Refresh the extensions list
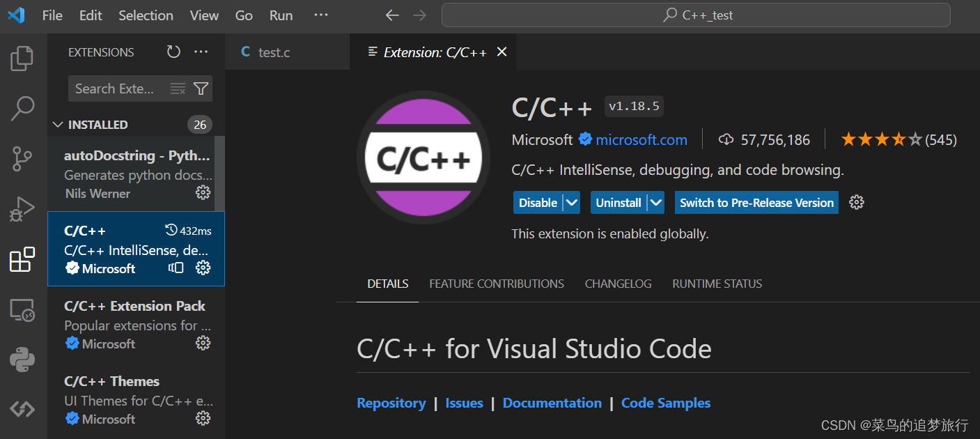Viewport: 980px width, 439px height. point(173,52)
